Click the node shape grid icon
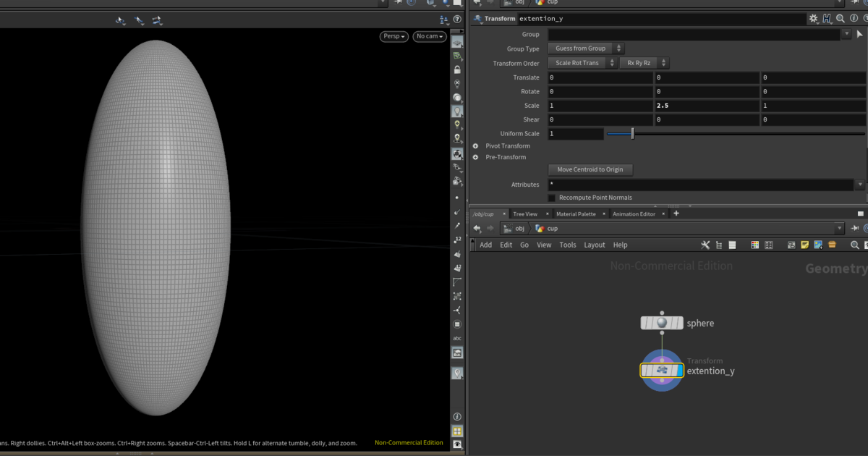The height and width of the screenshot is (456, 868). (768, 245)
